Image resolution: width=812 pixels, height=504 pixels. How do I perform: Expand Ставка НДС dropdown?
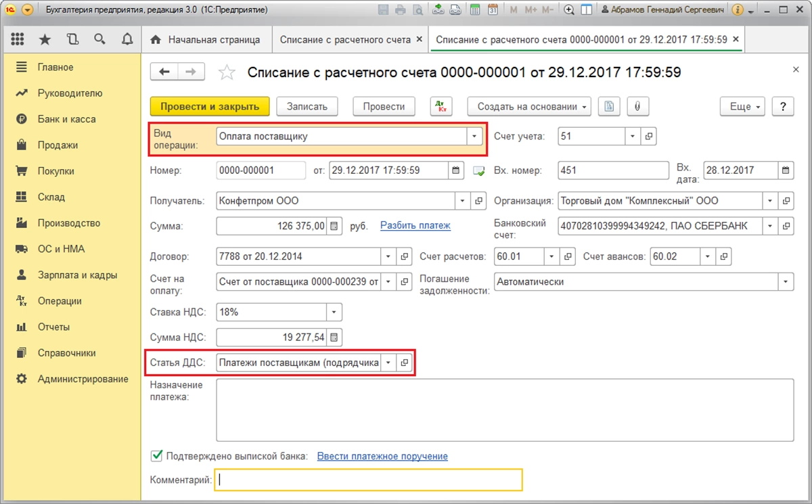(x=334, y=312)
